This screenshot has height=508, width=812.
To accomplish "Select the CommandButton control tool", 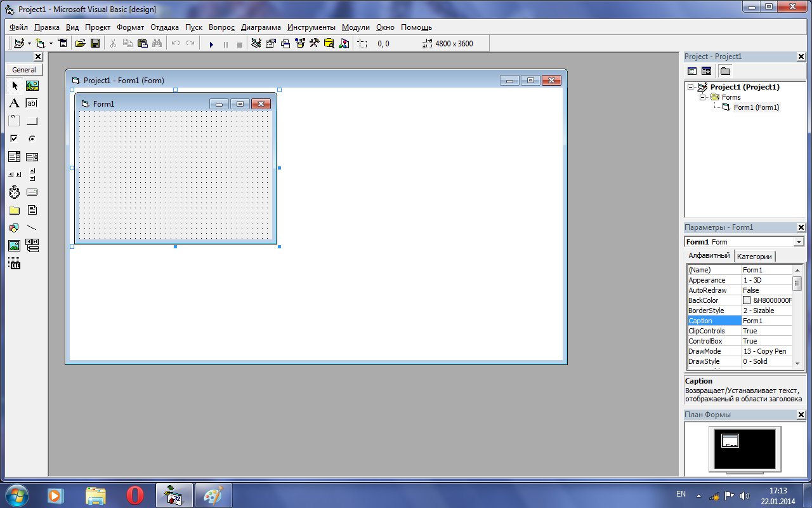I will 32,121.
